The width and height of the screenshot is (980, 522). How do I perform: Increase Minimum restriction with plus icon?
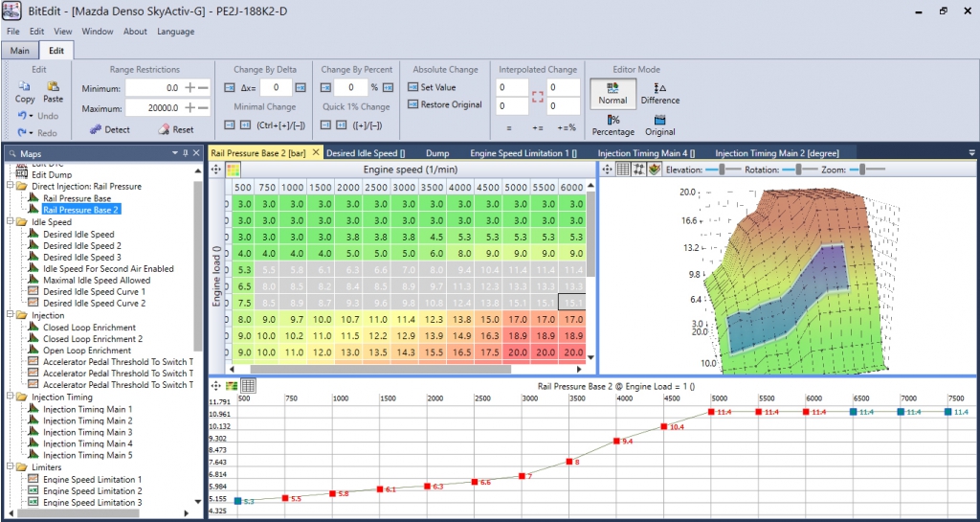(190, 88)
